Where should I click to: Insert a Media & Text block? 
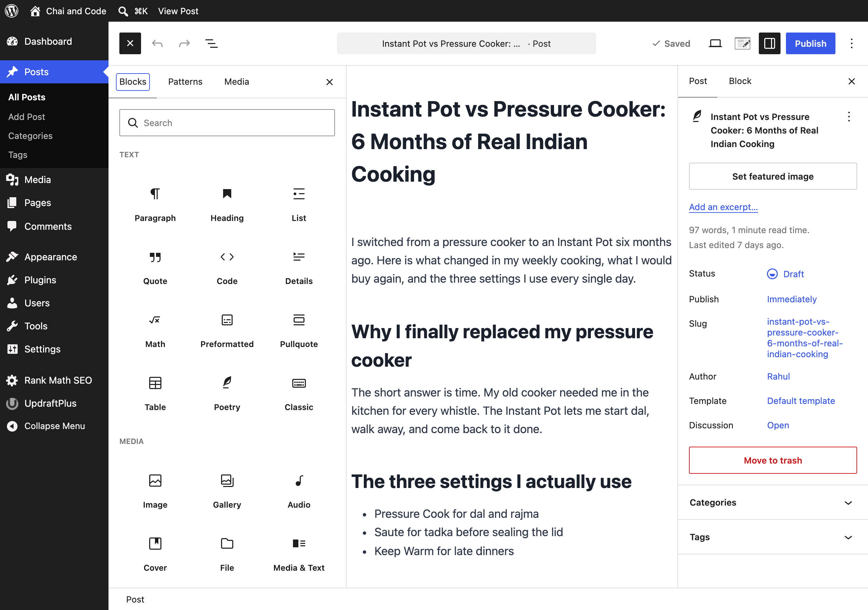click(299, 554)
